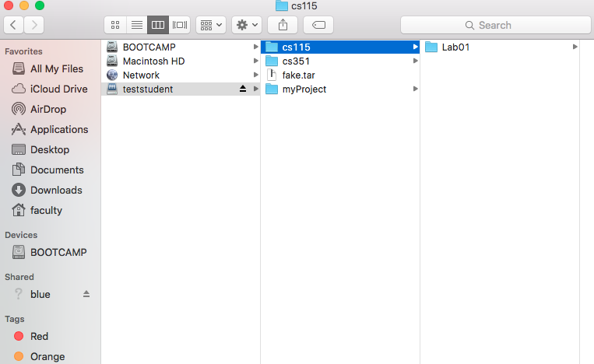This screenshot has height=364, width=594.
Task: Switch to list view in toolbar
Action: [x=136, y=25]
